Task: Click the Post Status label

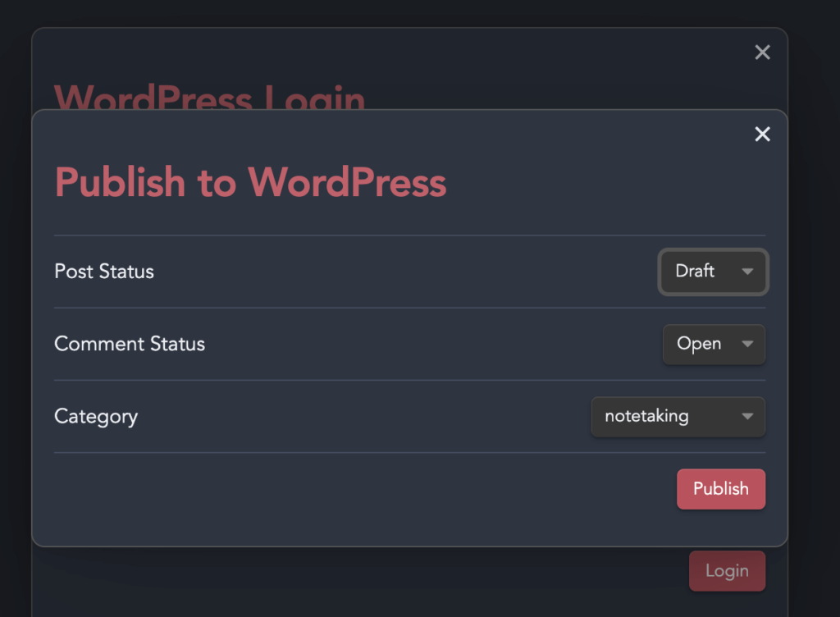Action: click(104, 272)
